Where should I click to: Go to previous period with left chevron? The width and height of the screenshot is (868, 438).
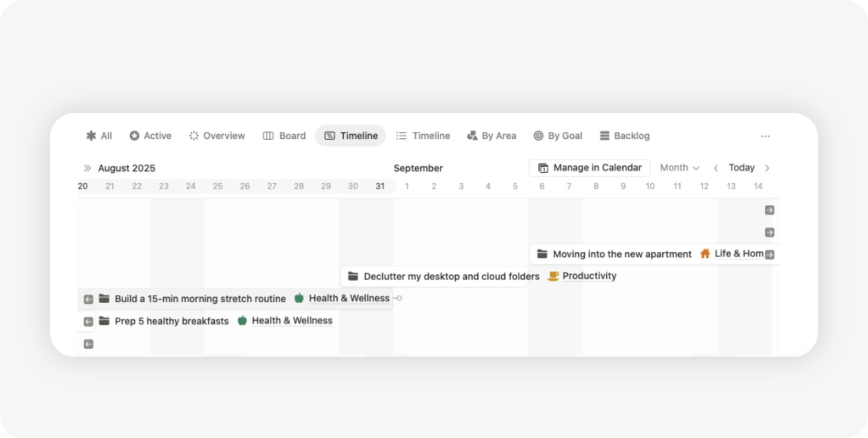coord(716,168)
